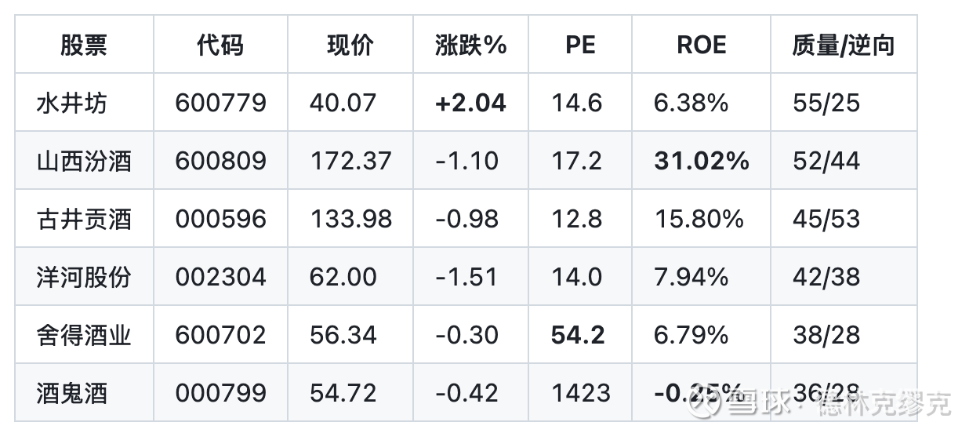Click the 31.02% ROE value
980x433 pixels.
[702, 161]
